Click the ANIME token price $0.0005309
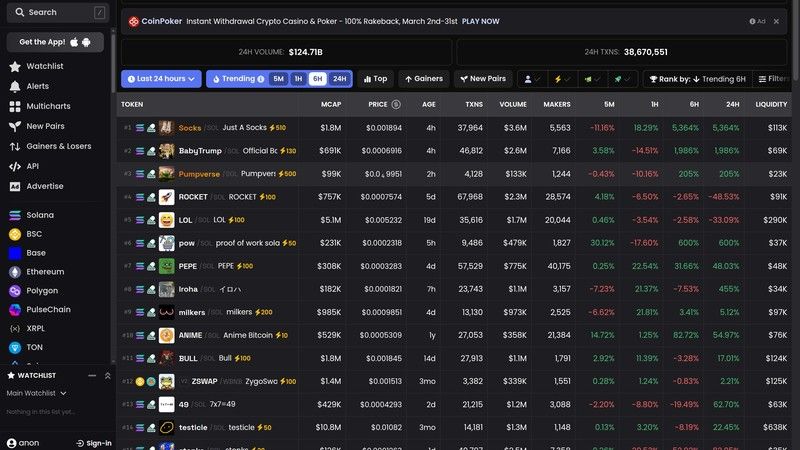 381,335
